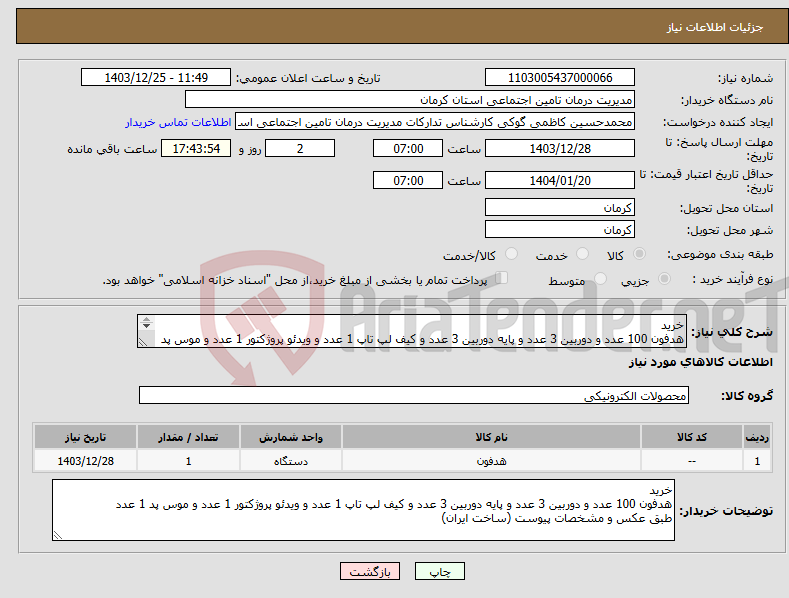Click the شهر محل تحویل field
This screenshot has width=789, height=598.
pyautogui.click(x=560, y=230)
